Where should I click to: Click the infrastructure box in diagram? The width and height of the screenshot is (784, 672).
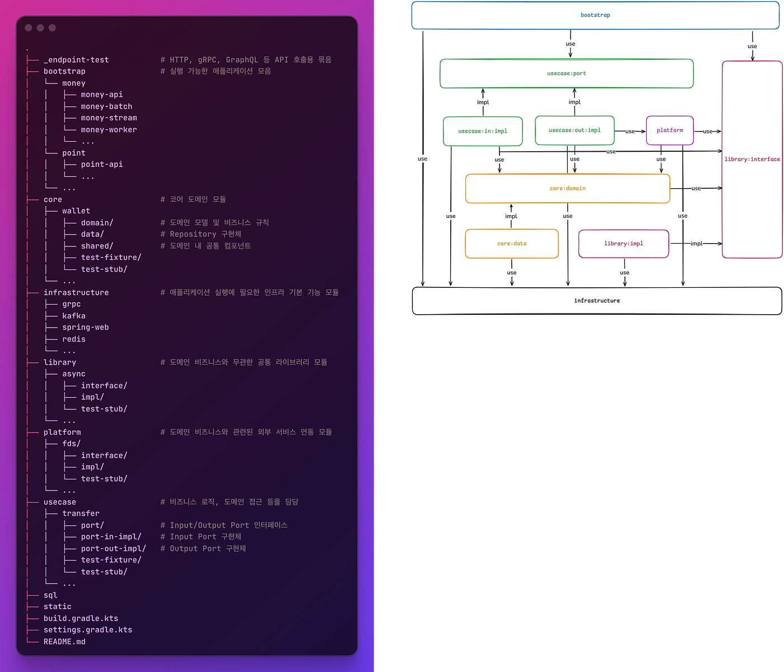pyautogui.click(x=597, y=301)
